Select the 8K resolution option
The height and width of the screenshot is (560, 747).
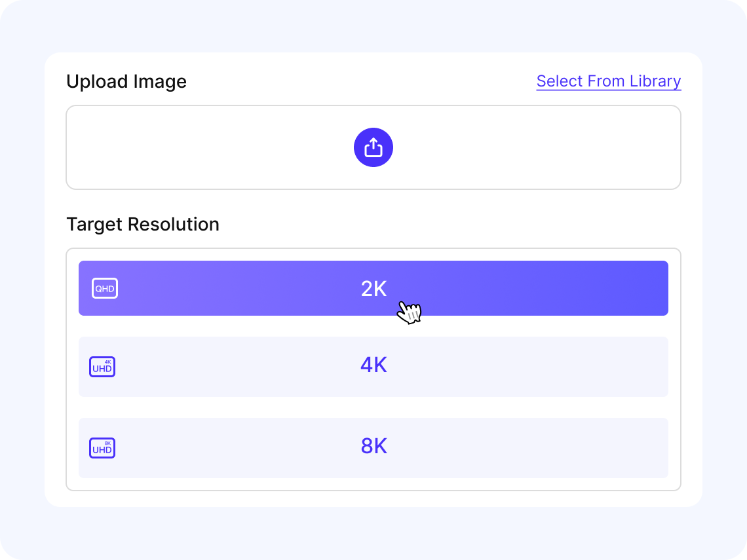click(x=373, y=447)
